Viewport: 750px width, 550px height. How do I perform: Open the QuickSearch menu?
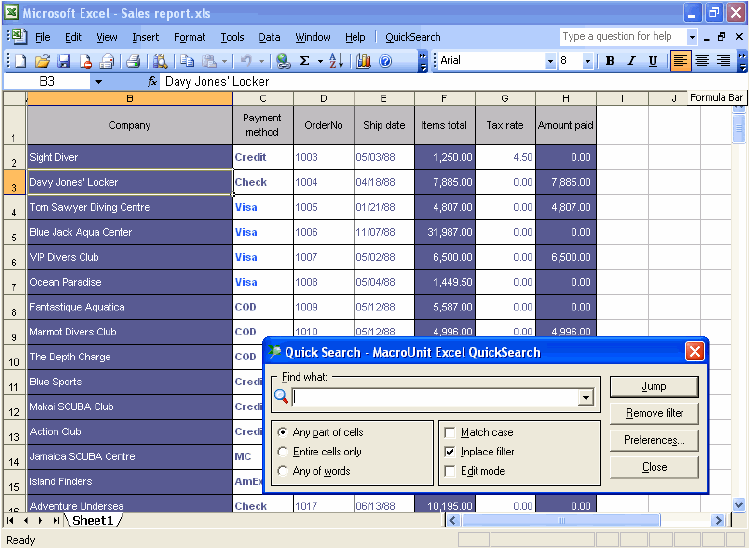coord(413,37)
